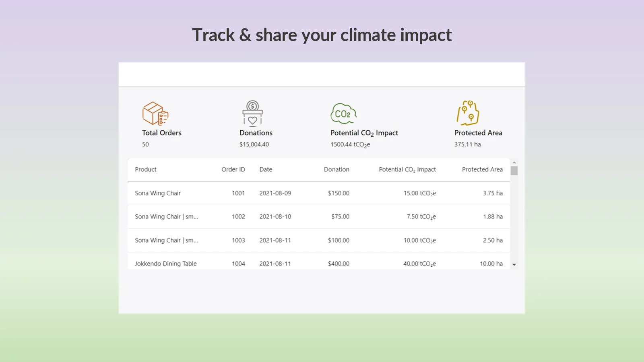The width and height of the screenshot is (644, 362).
Task: Select the Sona Wing Chair row product name
Action: [x=158, y=193]
